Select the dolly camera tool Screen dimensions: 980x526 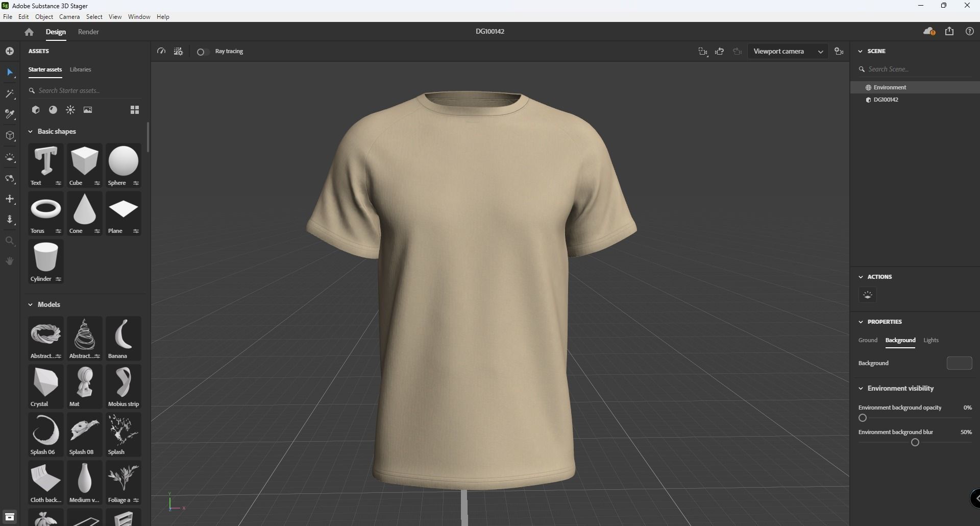pos(10,220)
